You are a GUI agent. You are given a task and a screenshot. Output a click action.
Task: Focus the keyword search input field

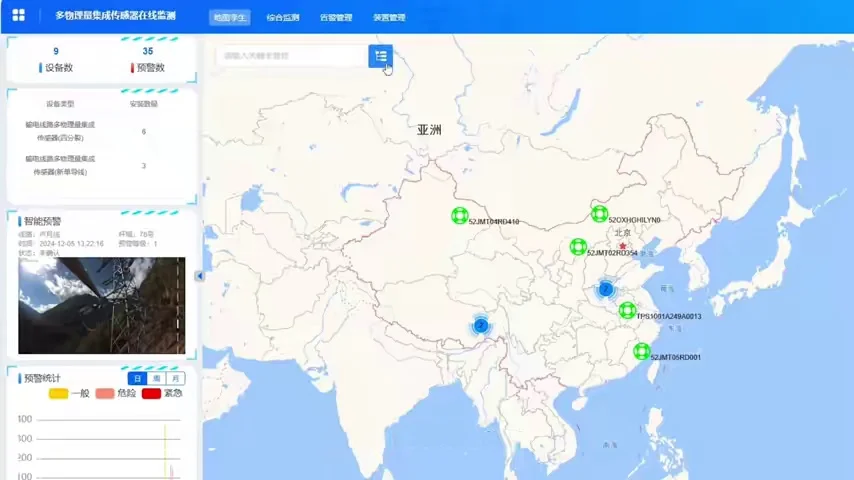292,56
